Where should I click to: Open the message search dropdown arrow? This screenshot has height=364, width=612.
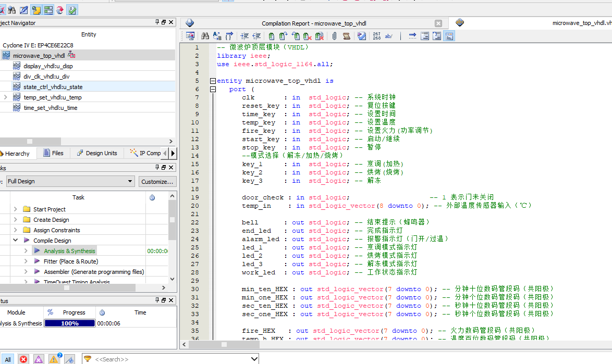click(x=254, y=359)
